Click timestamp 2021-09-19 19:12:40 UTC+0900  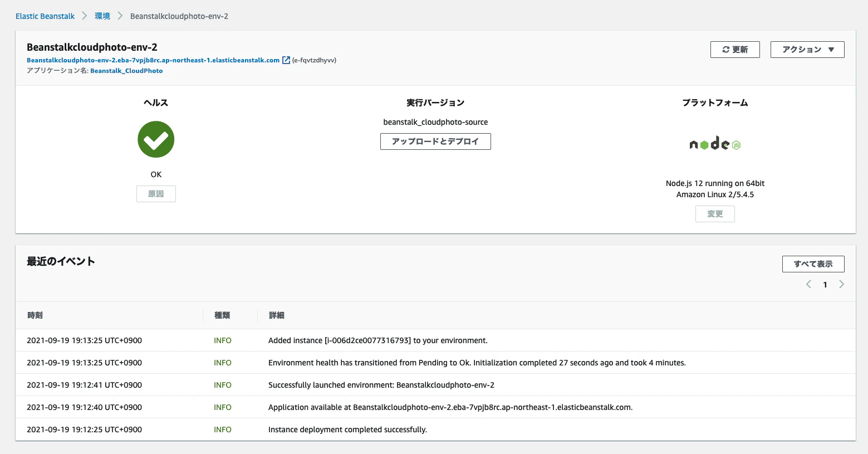click(84, 407)
